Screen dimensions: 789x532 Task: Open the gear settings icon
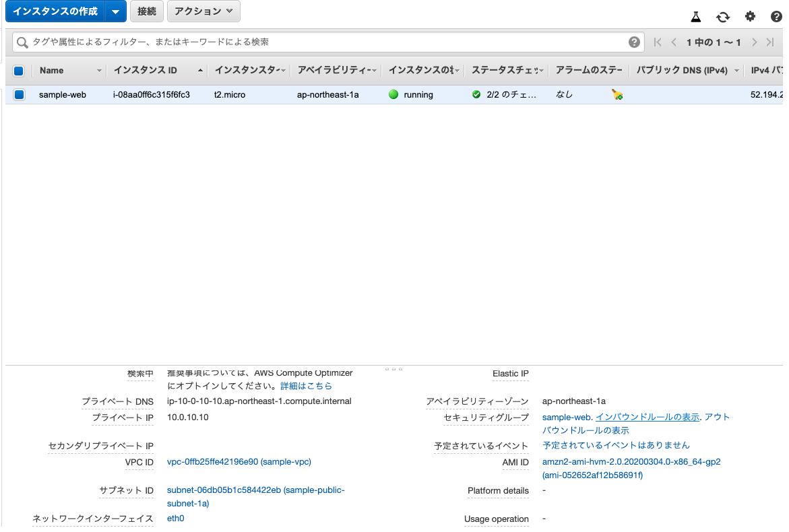[750, 17]
